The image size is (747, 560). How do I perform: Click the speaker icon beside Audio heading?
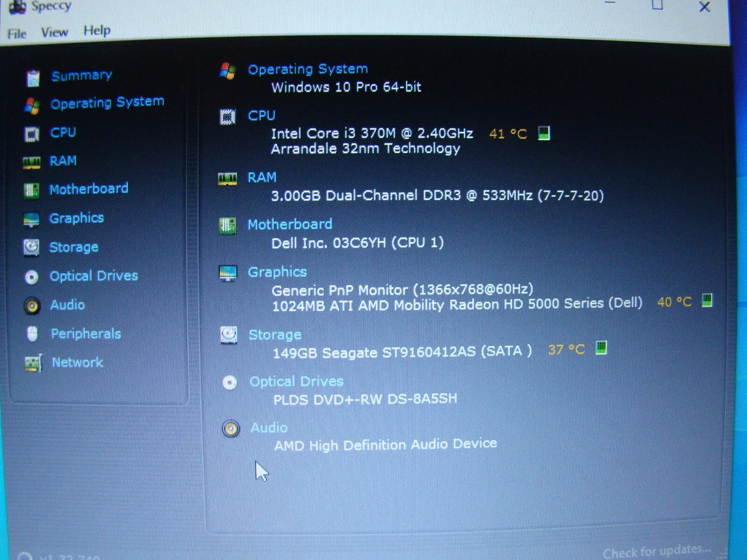(x=231, y=429)
